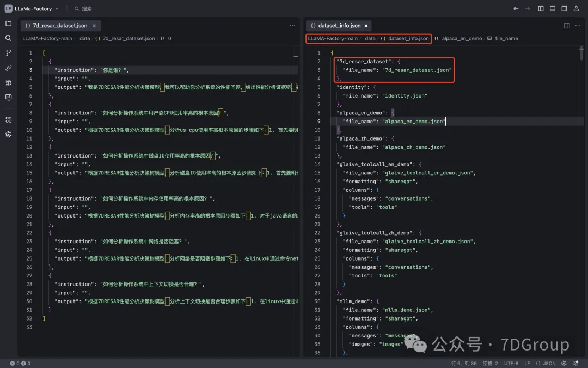Toggle the bottom panel layout button

(553, 8)
